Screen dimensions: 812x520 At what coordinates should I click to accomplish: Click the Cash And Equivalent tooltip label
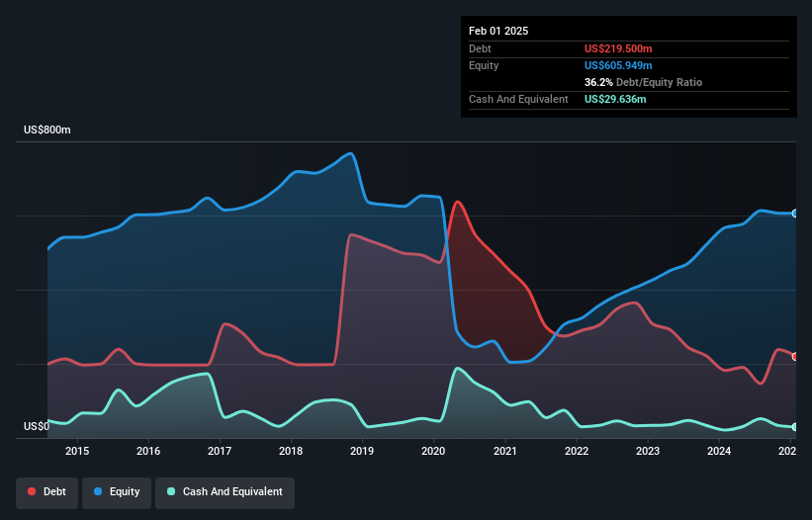[x=518, y=99]
